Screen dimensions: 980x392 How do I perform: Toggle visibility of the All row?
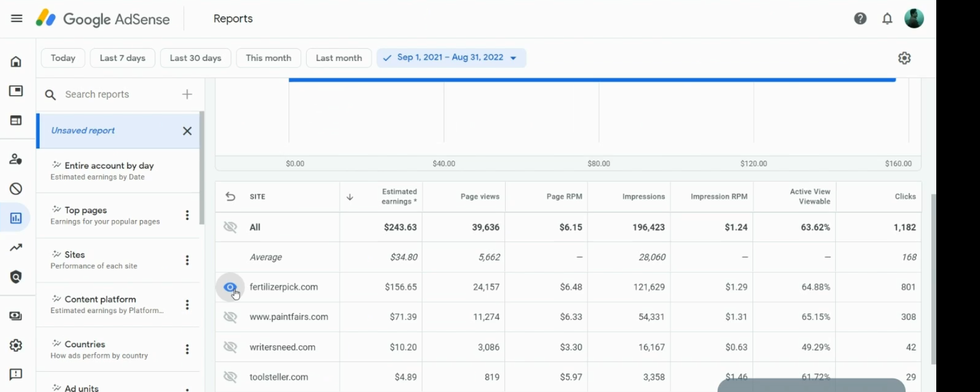230,227
